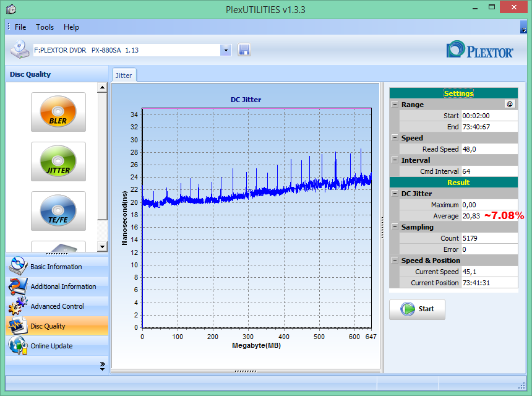The image size is (532, 396).
Task: Click the Online Update globe icon
Action: tap(18, 345)
